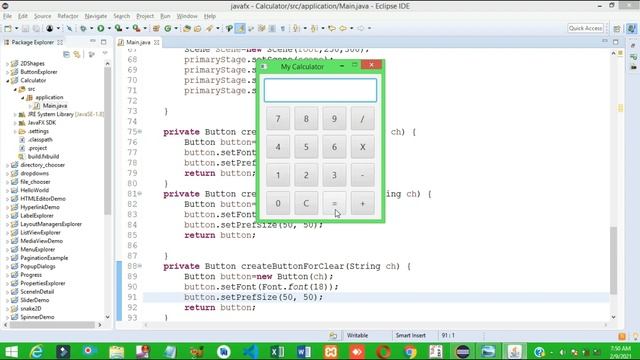Select the HelloWorld project
Viewport: 640px width, 360px height.
[x=34, y=190]
